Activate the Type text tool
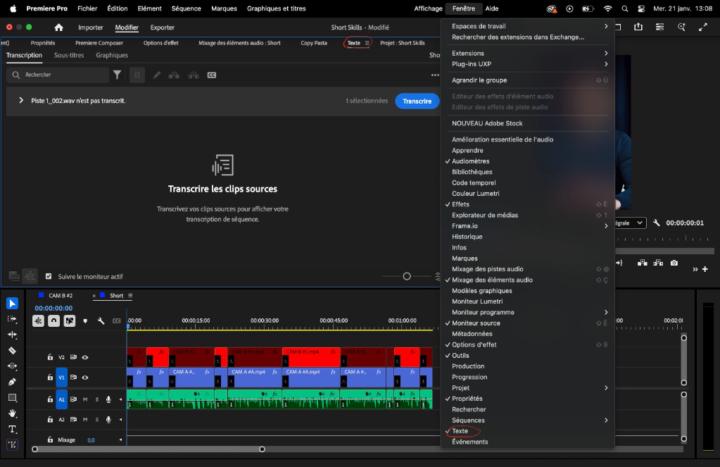Screen dimensions: 720x467 click(x=12, y=429)
